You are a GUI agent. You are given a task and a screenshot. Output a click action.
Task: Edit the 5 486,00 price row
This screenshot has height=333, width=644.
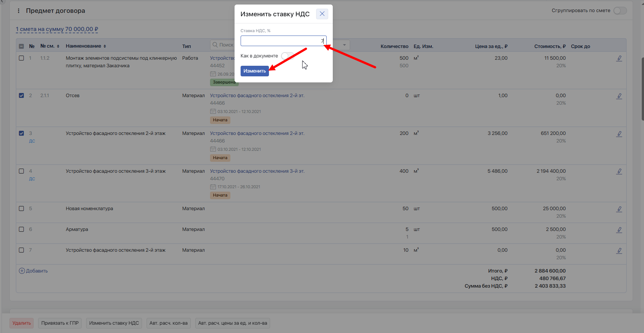tap(619, 171)
